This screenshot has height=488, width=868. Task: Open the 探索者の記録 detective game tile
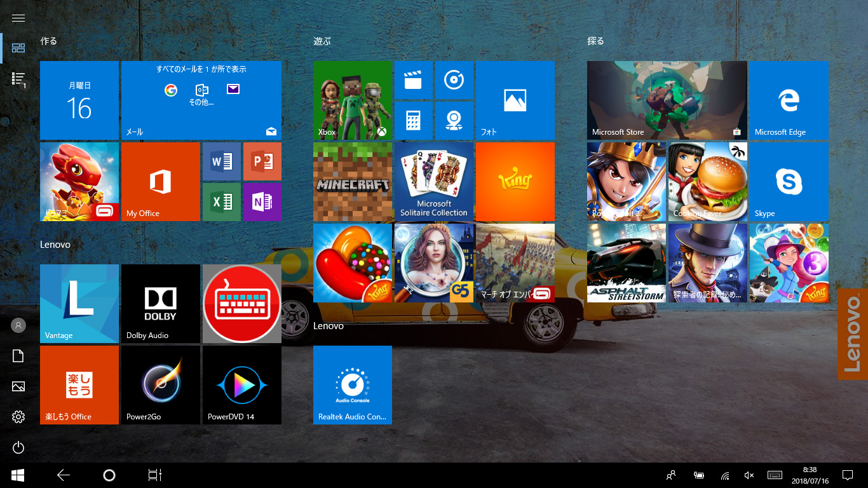click(708, 263)
